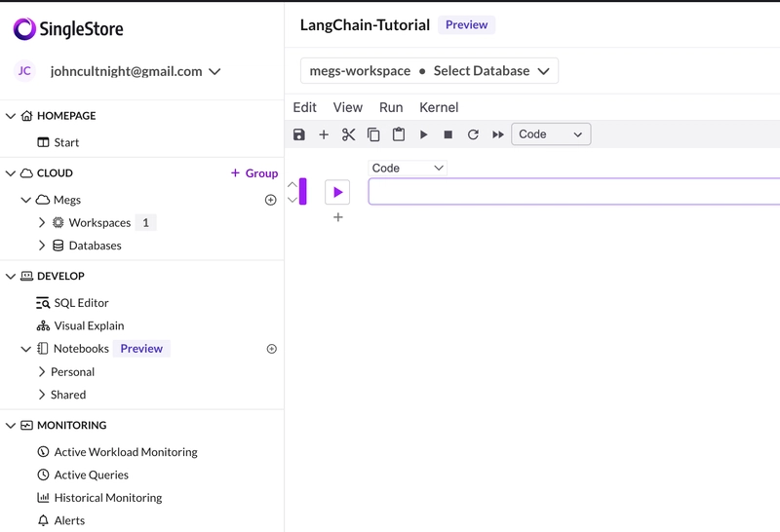Click the HOMEPAGE house icon
The image size is (780, 532).
(27, 116)
